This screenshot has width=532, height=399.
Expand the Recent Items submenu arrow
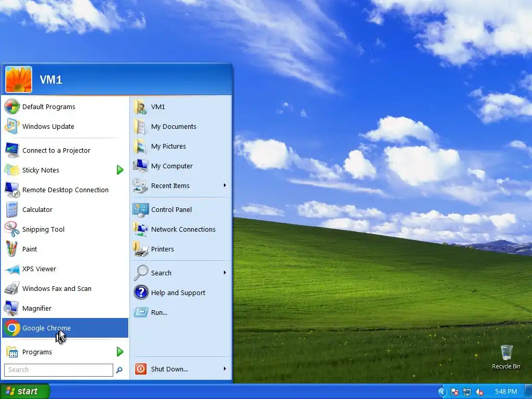(224, 185)
